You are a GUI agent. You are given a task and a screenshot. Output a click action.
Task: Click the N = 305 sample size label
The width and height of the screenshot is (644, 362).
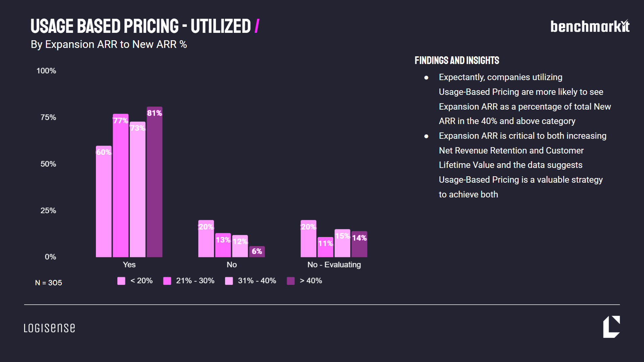49,283
